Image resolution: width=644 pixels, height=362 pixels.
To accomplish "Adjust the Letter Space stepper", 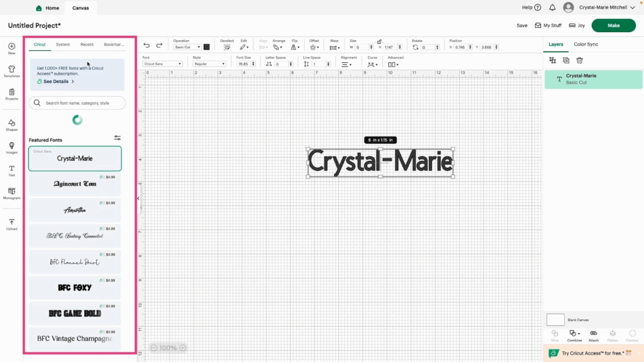I will coord(291,64).
